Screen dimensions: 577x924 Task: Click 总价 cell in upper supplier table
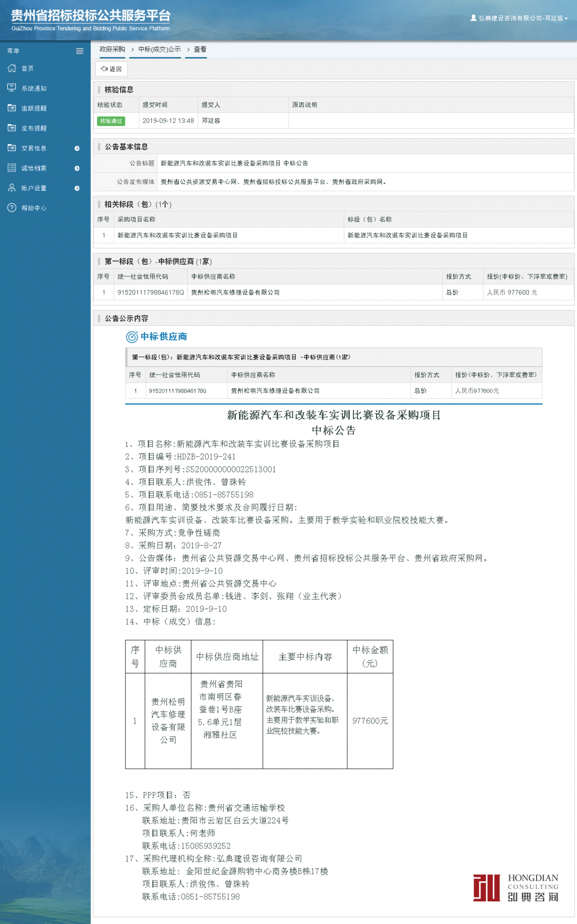click(452, 293)
